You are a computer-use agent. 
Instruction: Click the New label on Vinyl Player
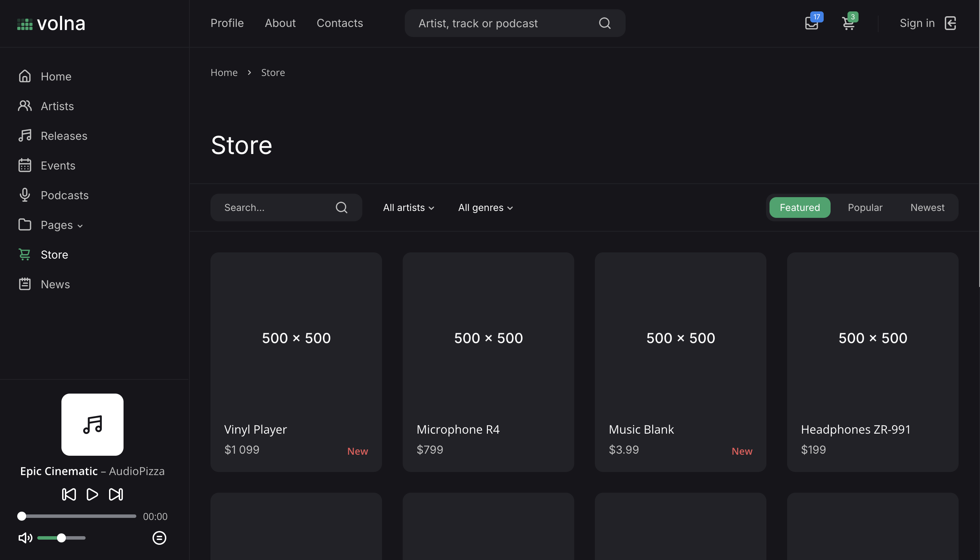[357, 451]
